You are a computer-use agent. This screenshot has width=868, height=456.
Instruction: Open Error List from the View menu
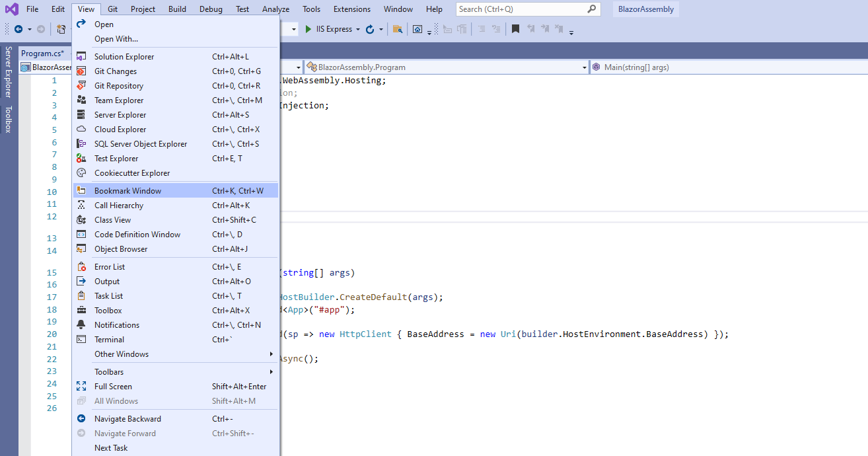click(x=109, y=266)
